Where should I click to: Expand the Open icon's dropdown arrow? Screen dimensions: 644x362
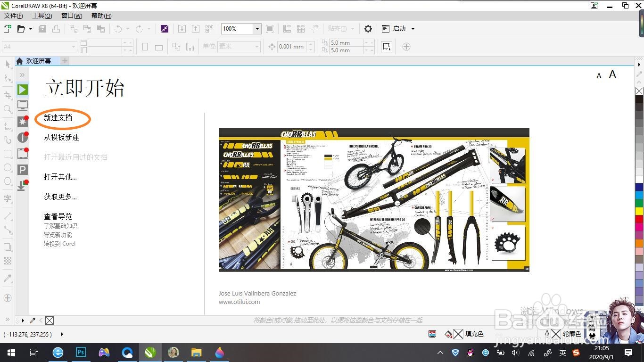(x=31, y=29)
